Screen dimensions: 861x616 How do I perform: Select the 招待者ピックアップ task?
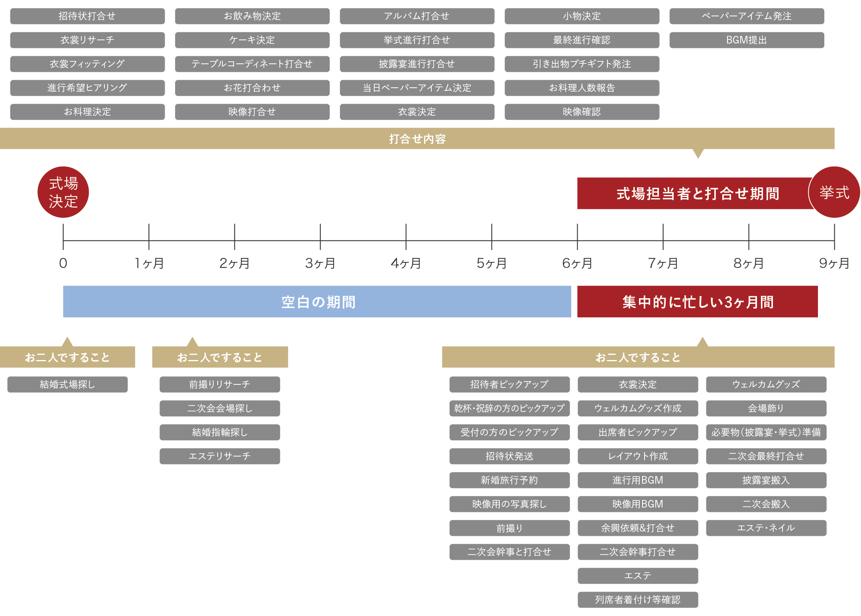509,384
